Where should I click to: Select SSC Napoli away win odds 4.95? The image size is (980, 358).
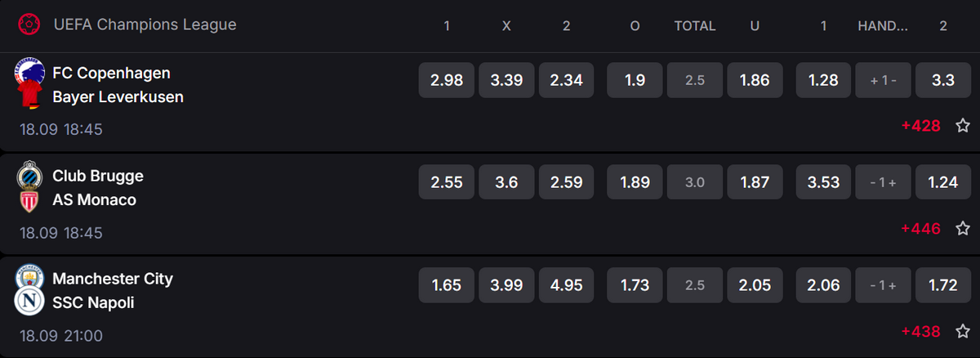click(567, 285)
